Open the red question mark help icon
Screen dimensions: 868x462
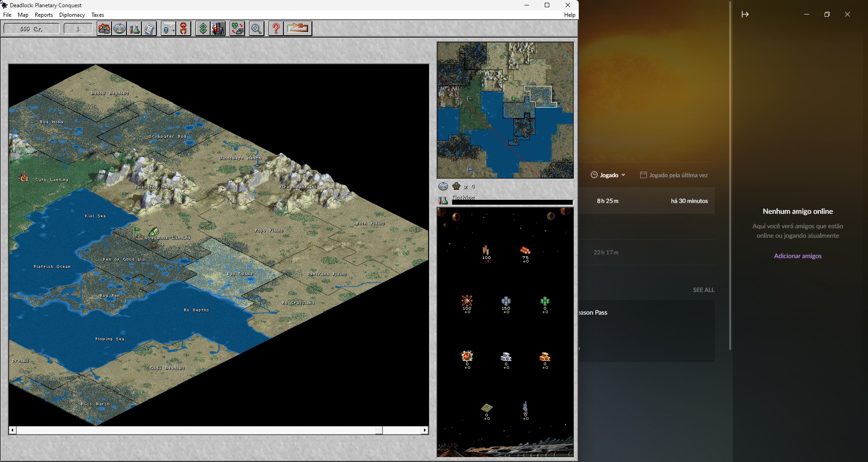point(276,29)
